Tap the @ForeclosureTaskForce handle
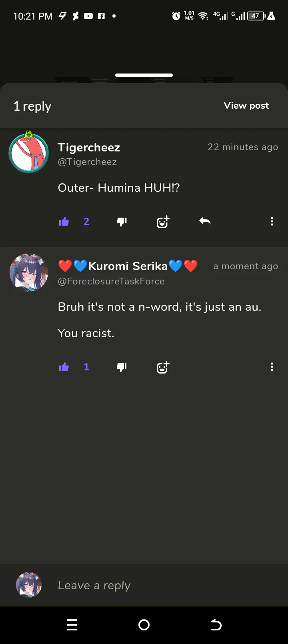Viewport: 288px width, 644px height. click(111, 281)
